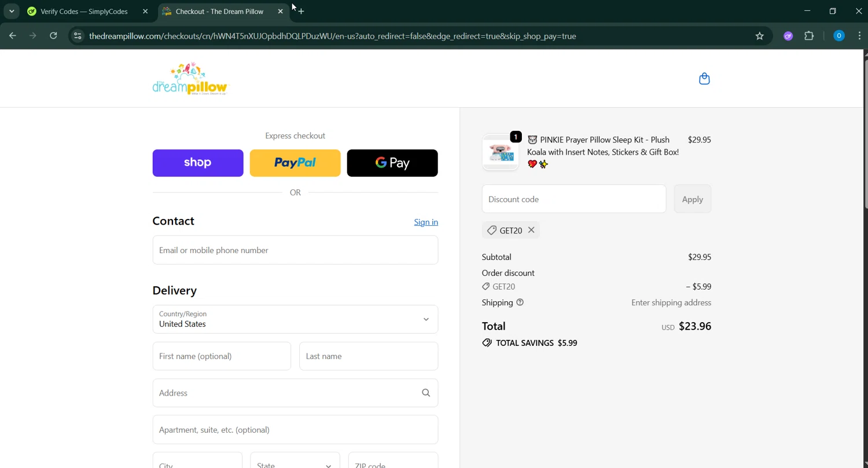Focus the Last name field
This screenshot has width=868, height=468.
tap(369, 356)
